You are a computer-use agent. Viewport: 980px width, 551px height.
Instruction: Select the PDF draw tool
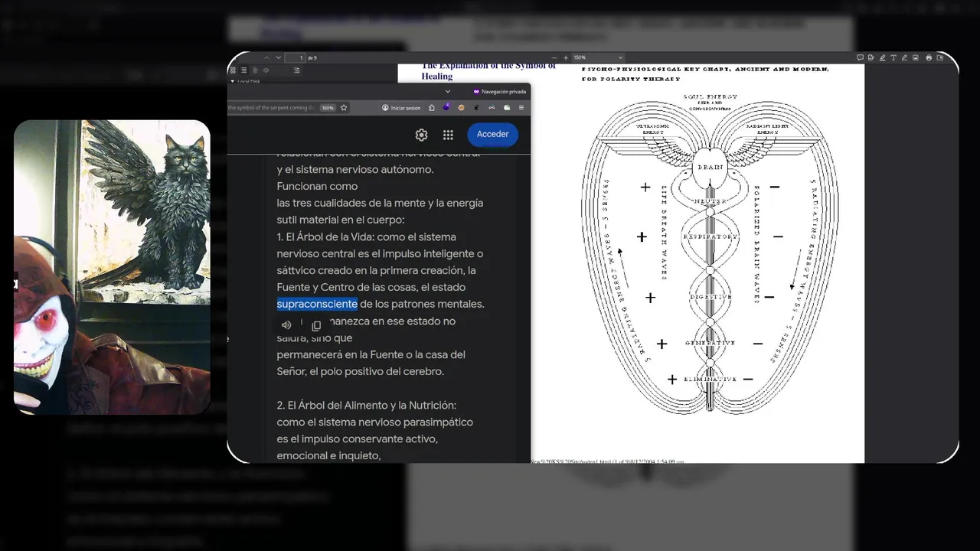[904, 57]
